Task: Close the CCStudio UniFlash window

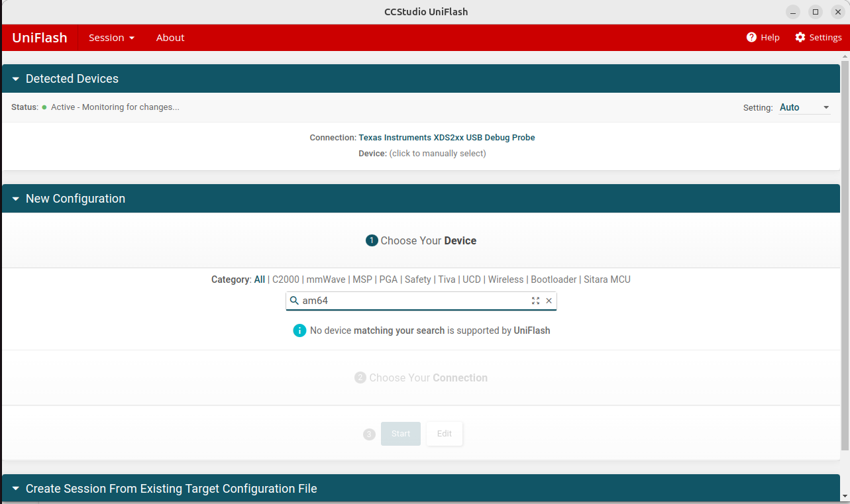Action: (x=837, y=12)
